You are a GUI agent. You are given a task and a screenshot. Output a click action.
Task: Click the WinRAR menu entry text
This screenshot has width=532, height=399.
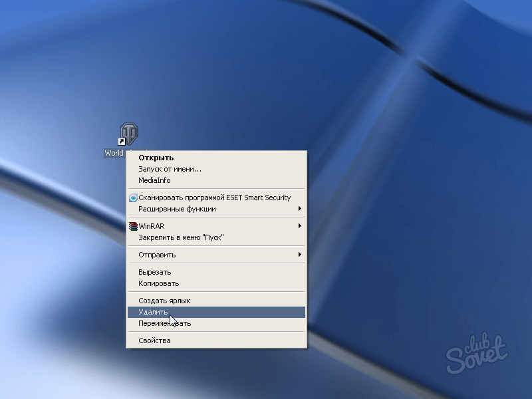tap(151, 226)
